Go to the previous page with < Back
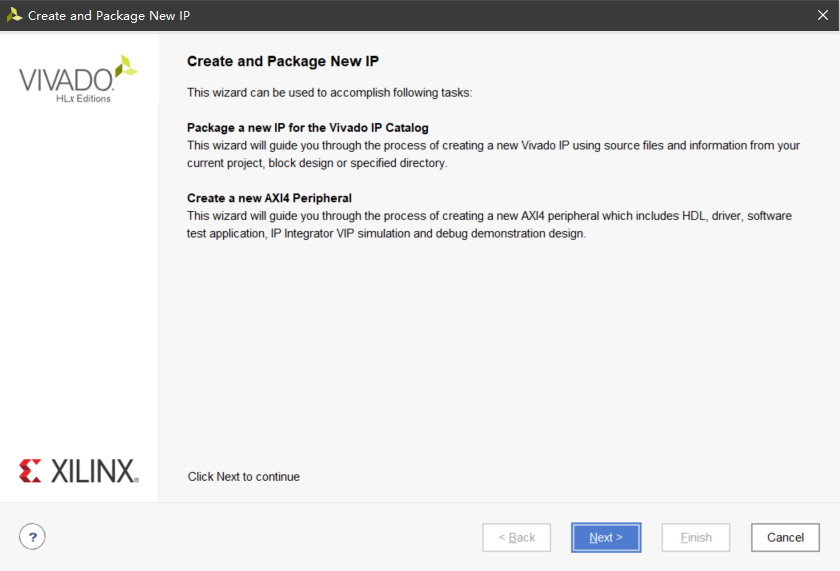840x571 pixels. tap(516, 537)
